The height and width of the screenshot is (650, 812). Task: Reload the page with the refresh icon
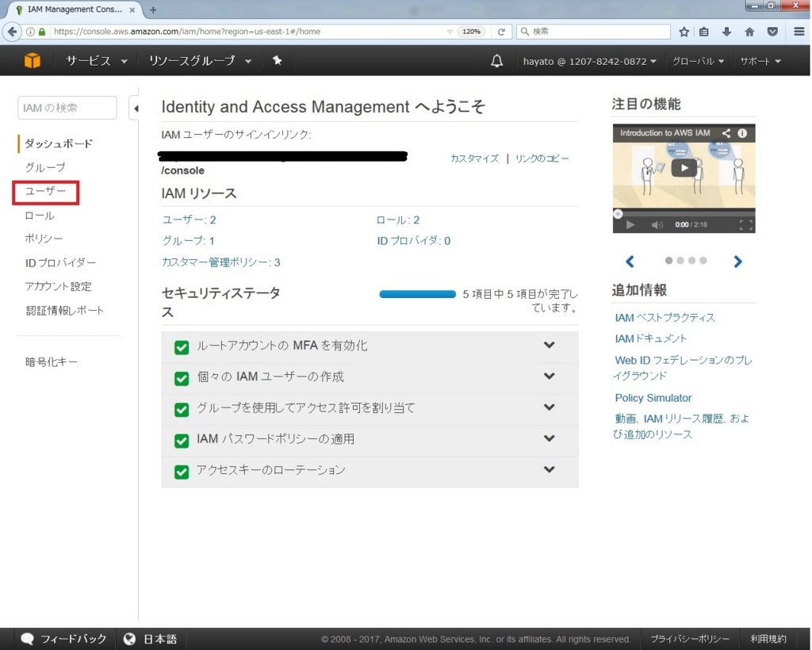(x=501, y=32)
